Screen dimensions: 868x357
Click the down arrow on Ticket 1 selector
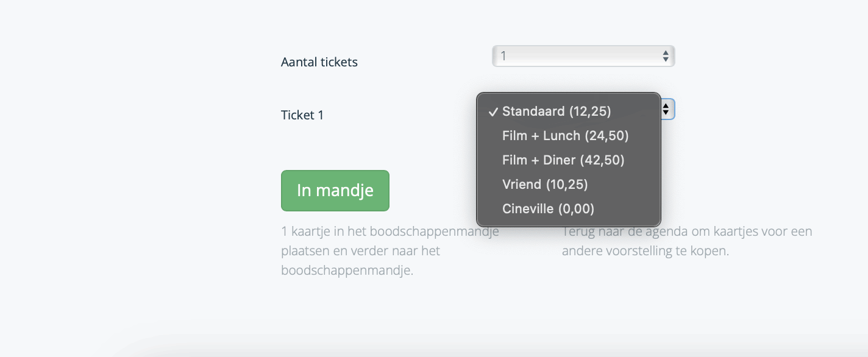coord(666,113)
